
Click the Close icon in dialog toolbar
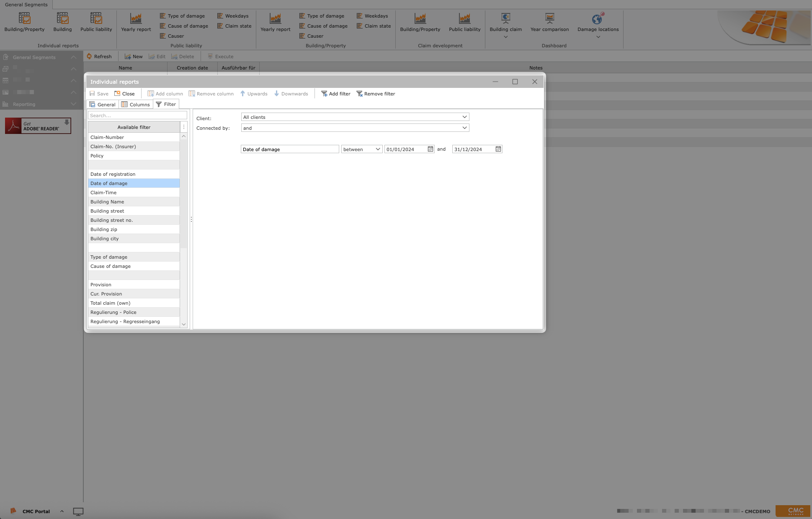coord(118,94)
